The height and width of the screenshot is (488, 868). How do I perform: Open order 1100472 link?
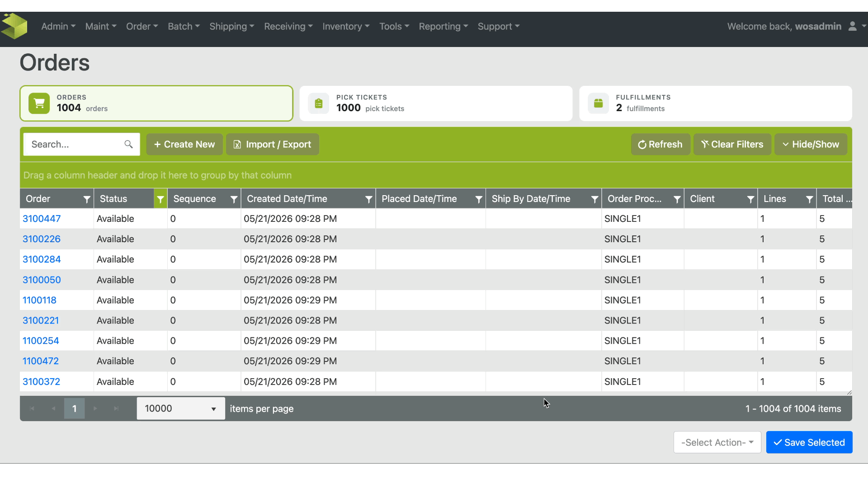41,361
